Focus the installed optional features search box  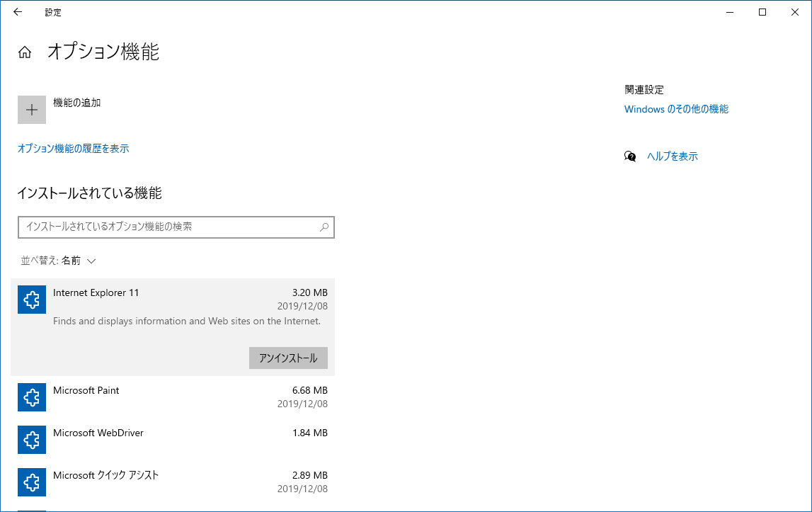tap(176, 227)
